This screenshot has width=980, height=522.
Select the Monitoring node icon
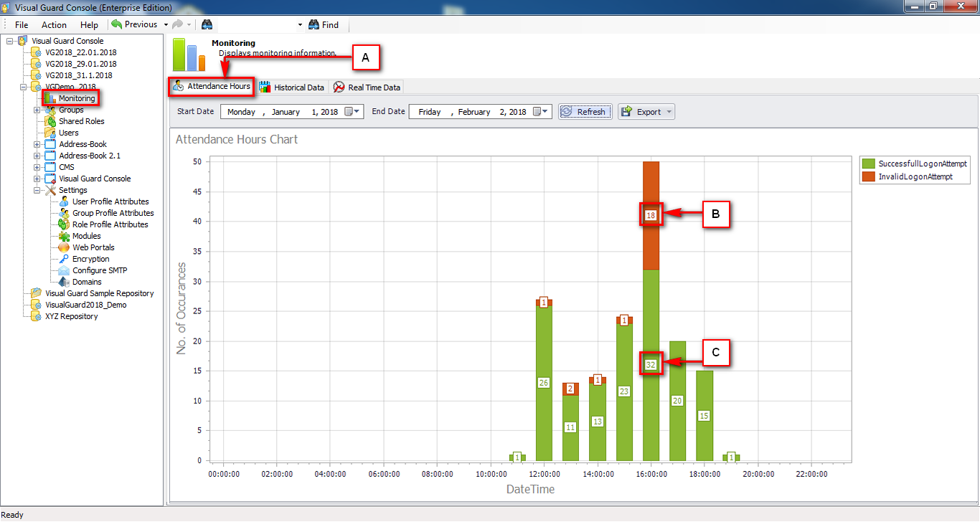[x=50, y=98]
